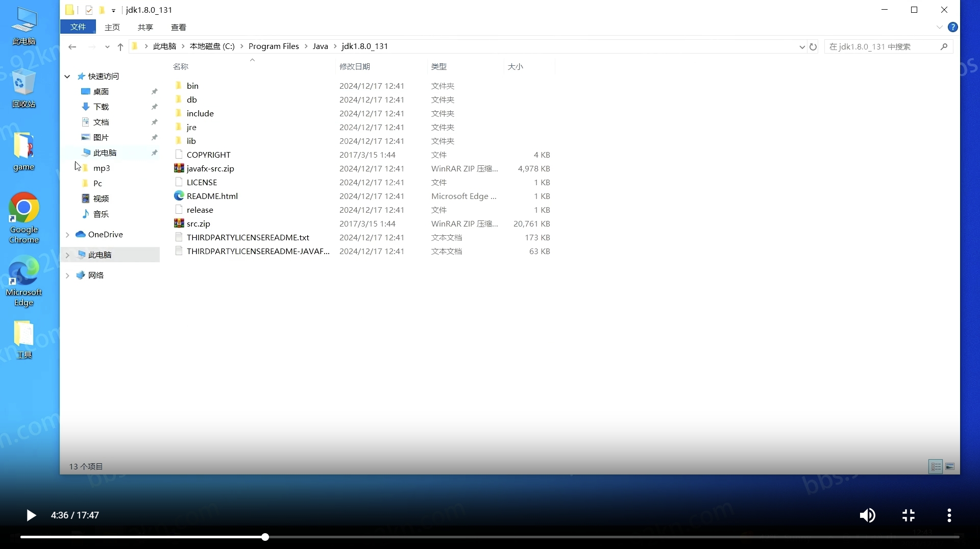Select the Recycle Bin desktop icon
Image resolution: width=980 pixels, height=549 pixels.
coord(23,89)
